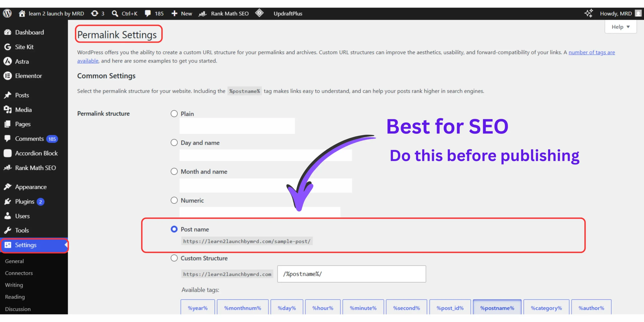Click the %hour% tag button
644x322 pixels.
(323, 307)
